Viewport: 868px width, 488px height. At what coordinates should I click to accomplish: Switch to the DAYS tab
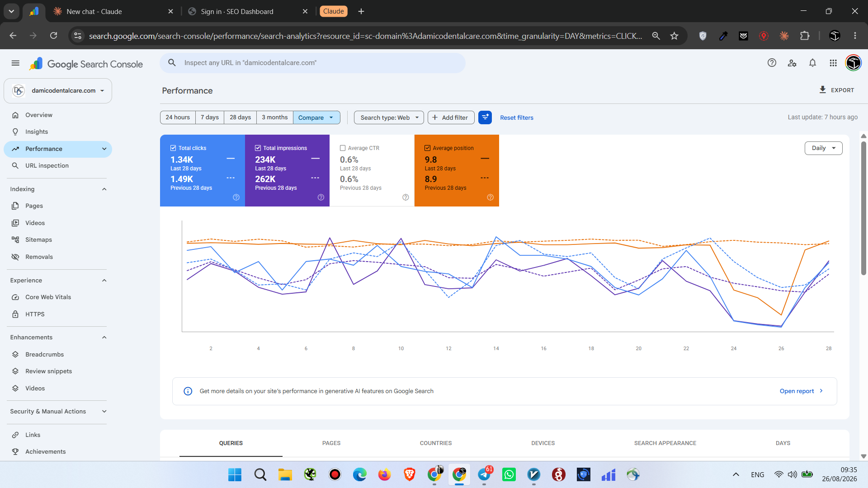(783, 443)
